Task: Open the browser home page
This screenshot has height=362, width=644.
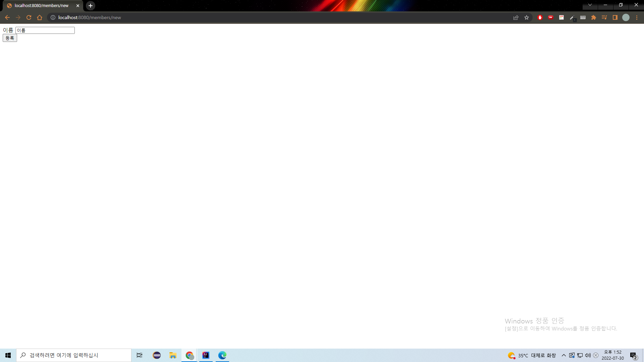Action: click(x=40, y=17)
